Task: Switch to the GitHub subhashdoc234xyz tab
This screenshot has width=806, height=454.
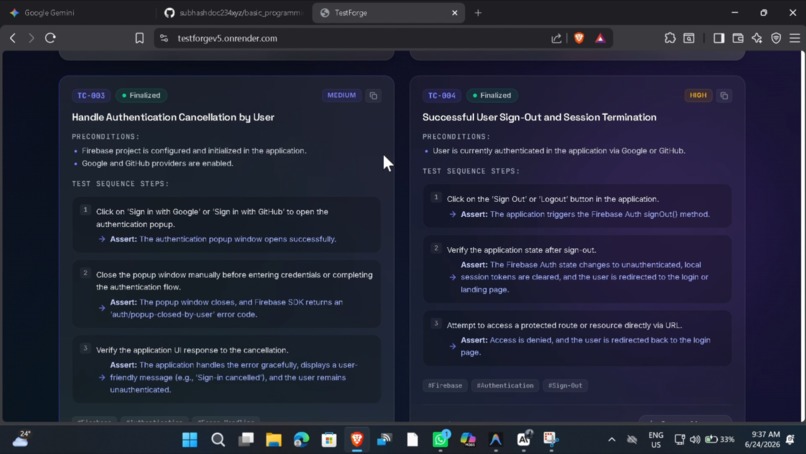Action: [x=234, y=13]
